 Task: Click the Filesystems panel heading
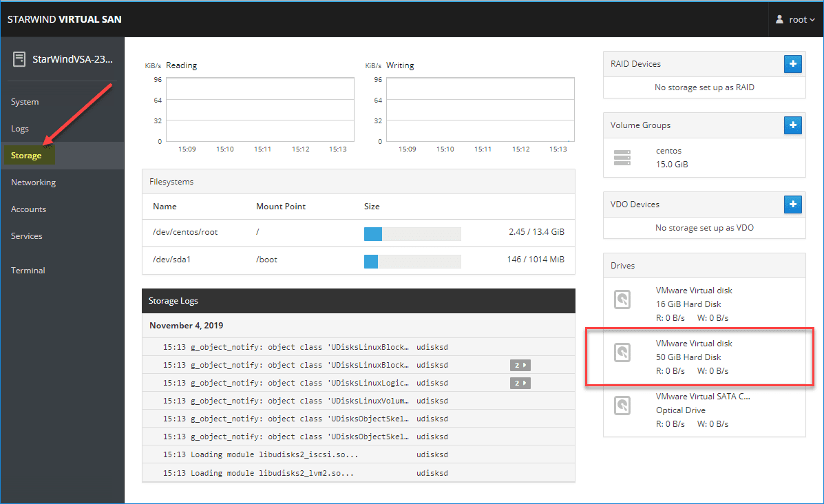click(x=171, y=182)
